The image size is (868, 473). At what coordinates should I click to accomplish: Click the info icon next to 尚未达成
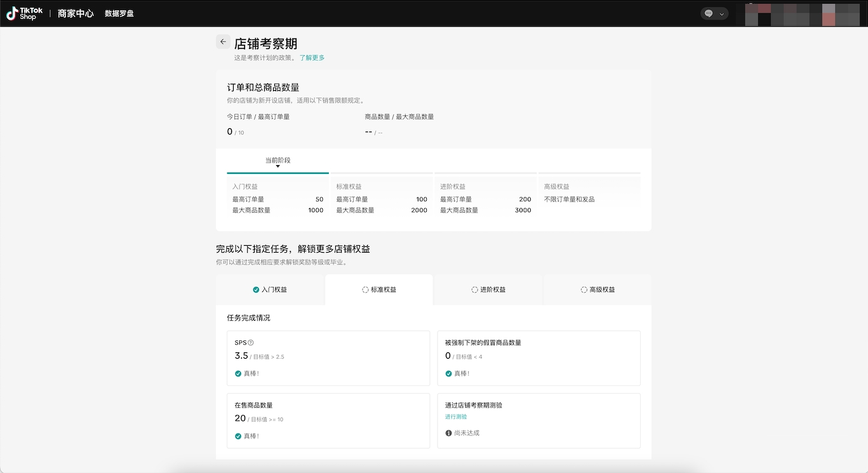click(x=449, y=433)
